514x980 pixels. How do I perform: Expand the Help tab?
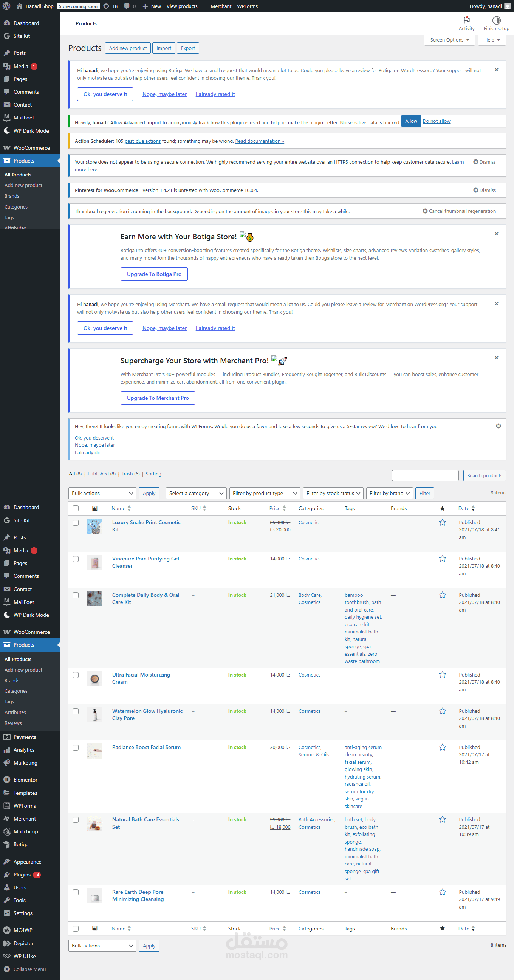coord(492,40)
